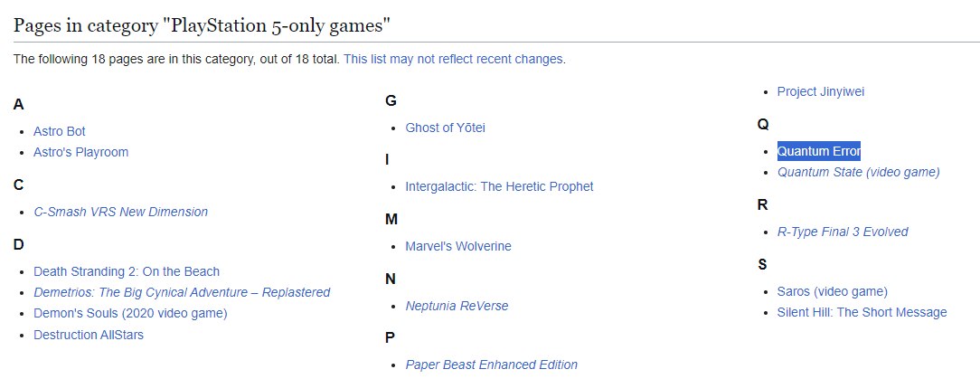Open the Ghost of Yōtei link

(x=445, y=128)
